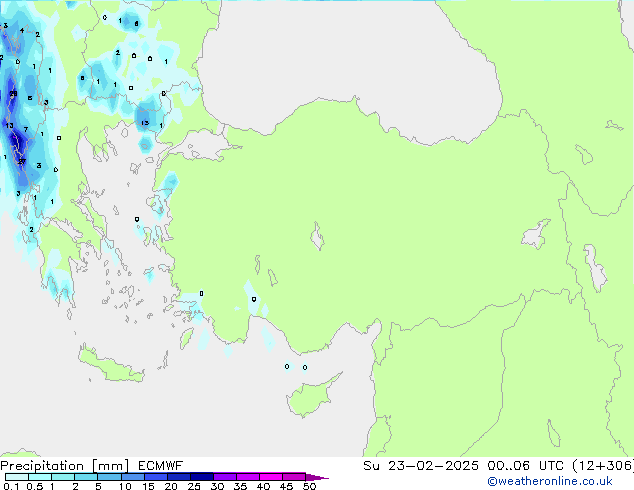Viewport: 634px width, 490px height.
Task: Click the 1–2 mm legend swatch
Action: coord(63,477)
